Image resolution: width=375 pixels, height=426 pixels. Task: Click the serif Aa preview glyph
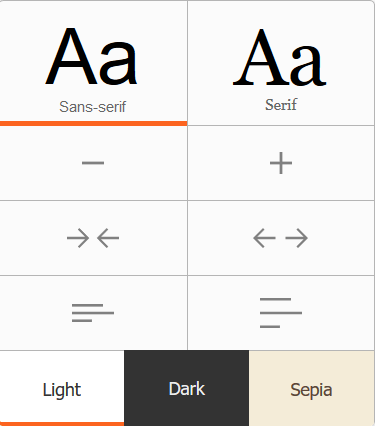coord(279,57)
